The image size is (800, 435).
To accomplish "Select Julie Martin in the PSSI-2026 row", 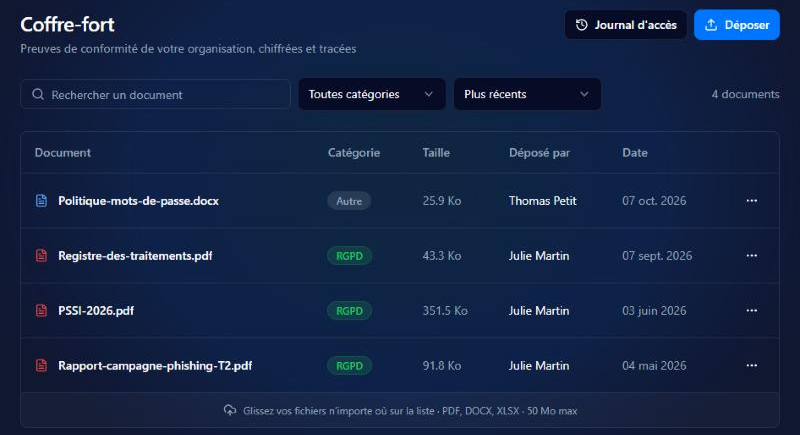I will pyautogui.click(x=539, y=311).
